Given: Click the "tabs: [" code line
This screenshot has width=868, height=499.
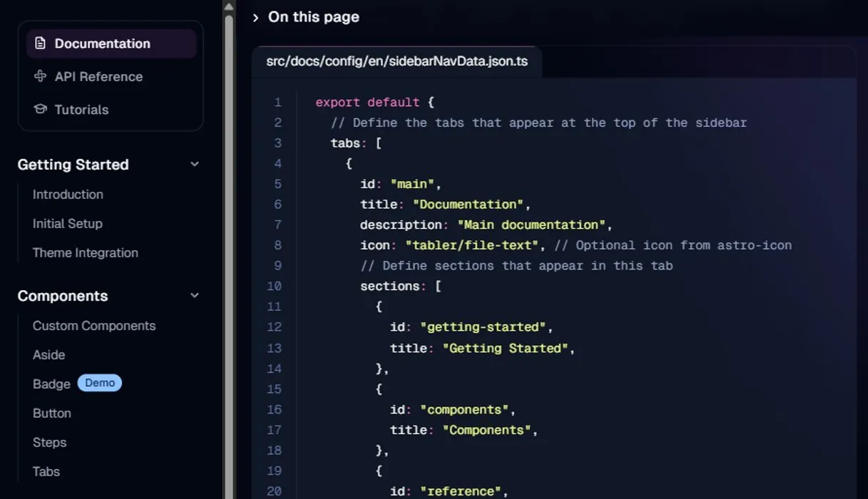Looking at the screenshot, I should [x=357, y=143].
